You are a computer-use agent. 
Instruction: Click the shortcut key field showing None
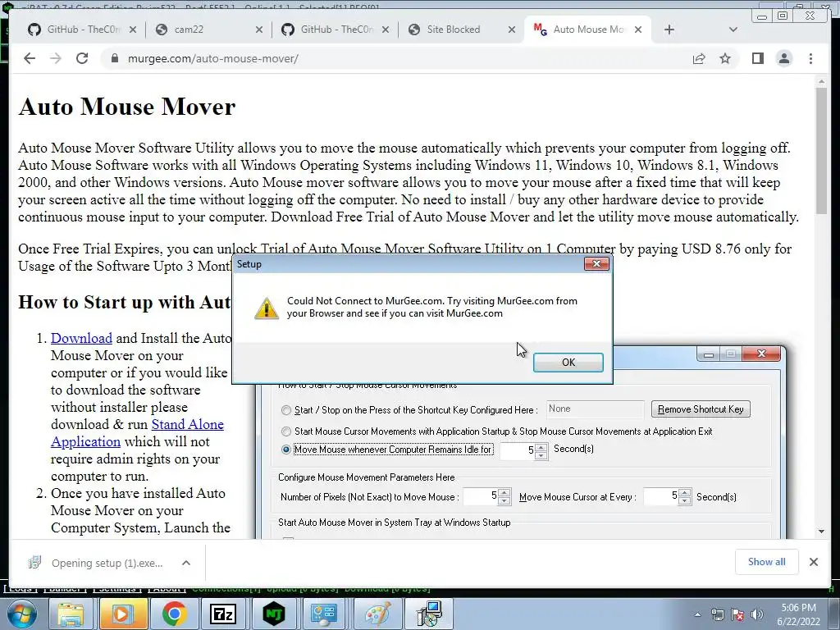point(595,409)
